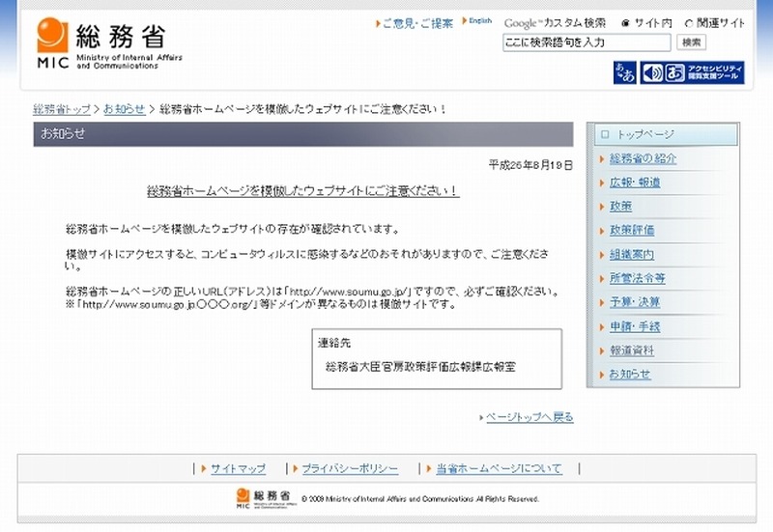Screen dimensions: 773x532
Task: Open the accessibility support tool speaker icon
Action: pos(652,72)
